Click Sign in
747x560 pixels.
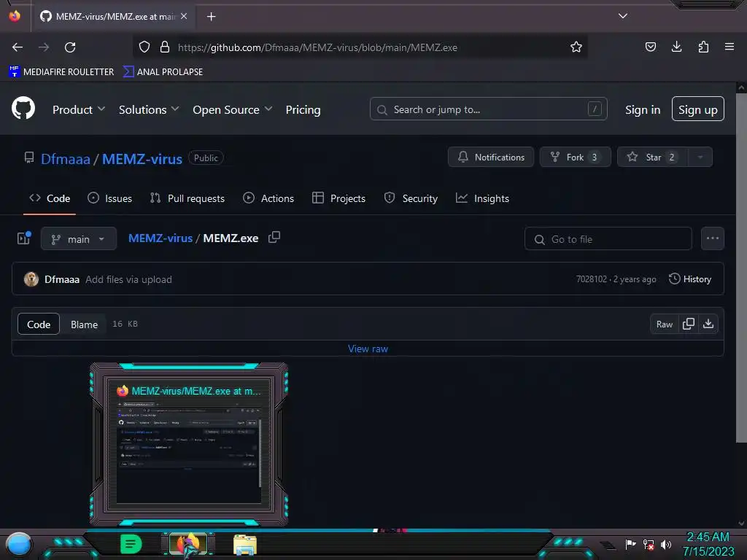pos(643,109)
